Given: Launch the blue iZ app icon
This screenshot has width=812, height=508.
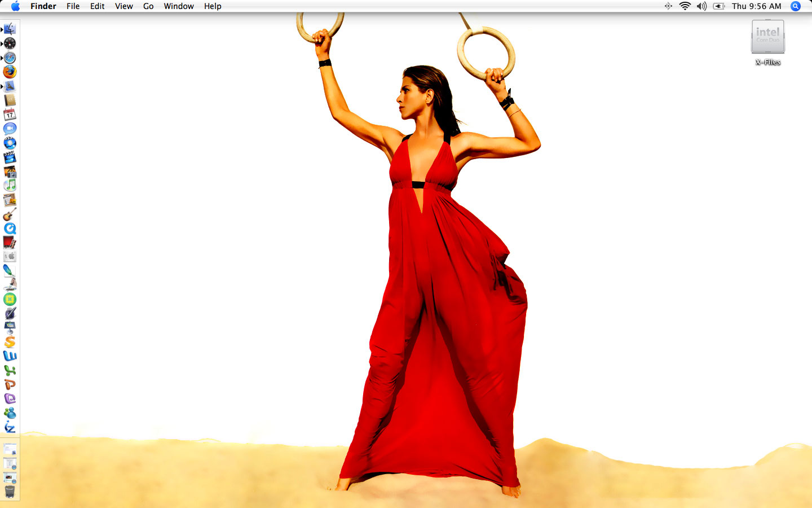Looking at the screenshot, I should [x=10, y=427].
